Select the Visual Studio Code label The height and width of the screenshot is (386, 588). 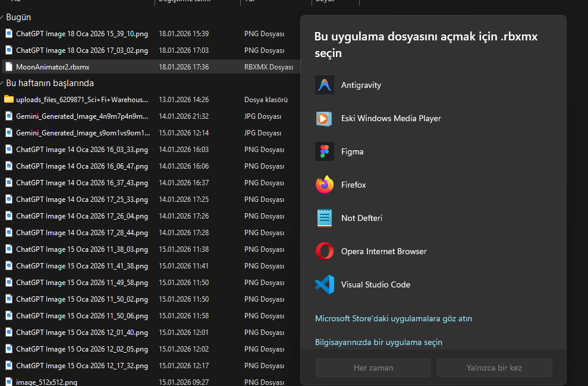coord(375,284)
